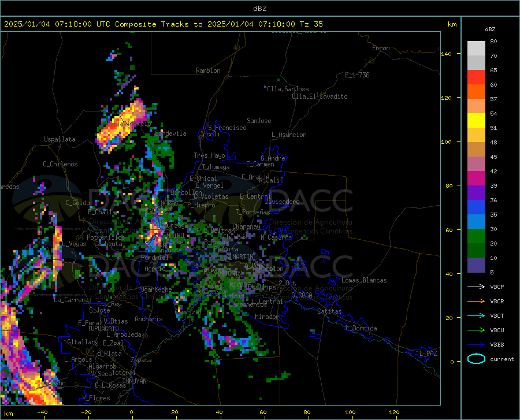This screenshot has height=420, width=520.
Task: Click the Lomas_Blancas map label
Action: click(x=364, y=280)
